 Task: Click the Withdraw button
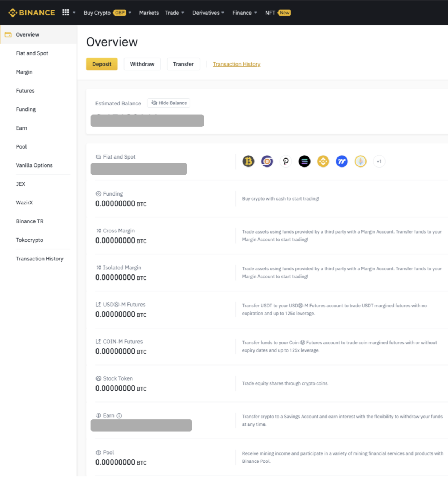142,64
